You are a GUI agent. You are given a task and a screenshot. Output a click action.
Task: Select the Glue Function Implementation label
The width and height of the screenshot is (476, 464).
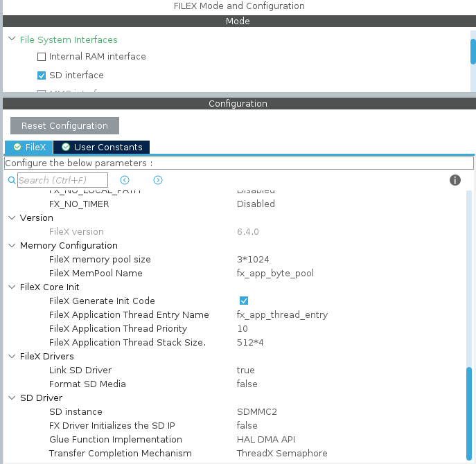116,440
